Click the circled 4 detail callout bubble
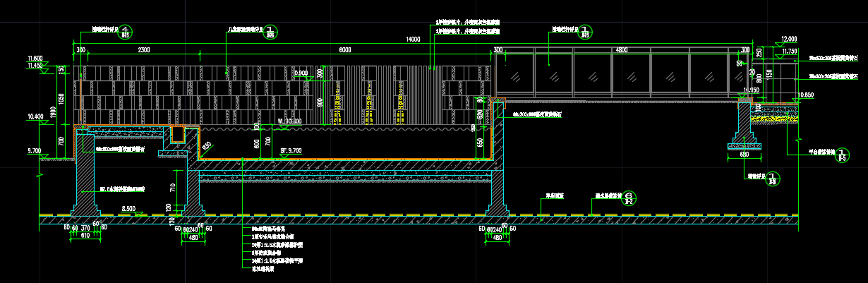Image resolution: width=868 pixels, height=283 pixels. (x=125, y=31)
